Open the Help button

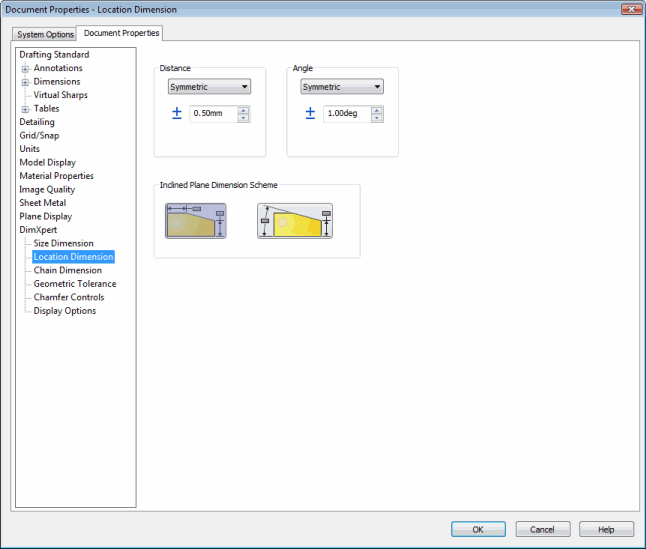coord(606,529)
